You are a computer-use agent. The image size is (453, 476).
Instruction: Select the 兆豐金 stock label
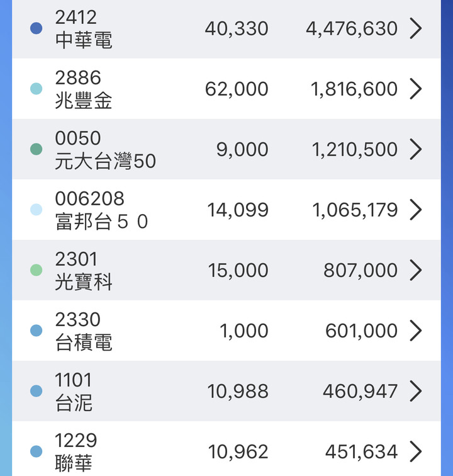tap(84, 101)
